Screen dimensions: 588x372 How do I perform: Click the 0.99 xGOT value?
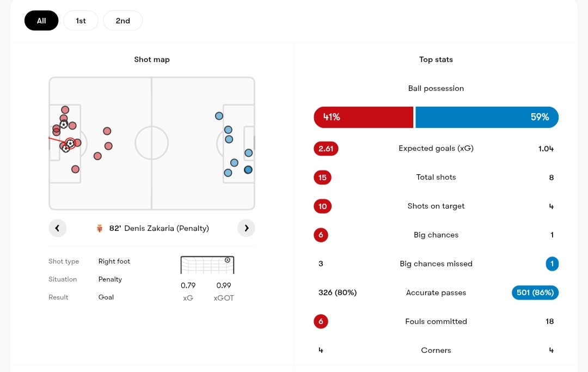[224, 285]
